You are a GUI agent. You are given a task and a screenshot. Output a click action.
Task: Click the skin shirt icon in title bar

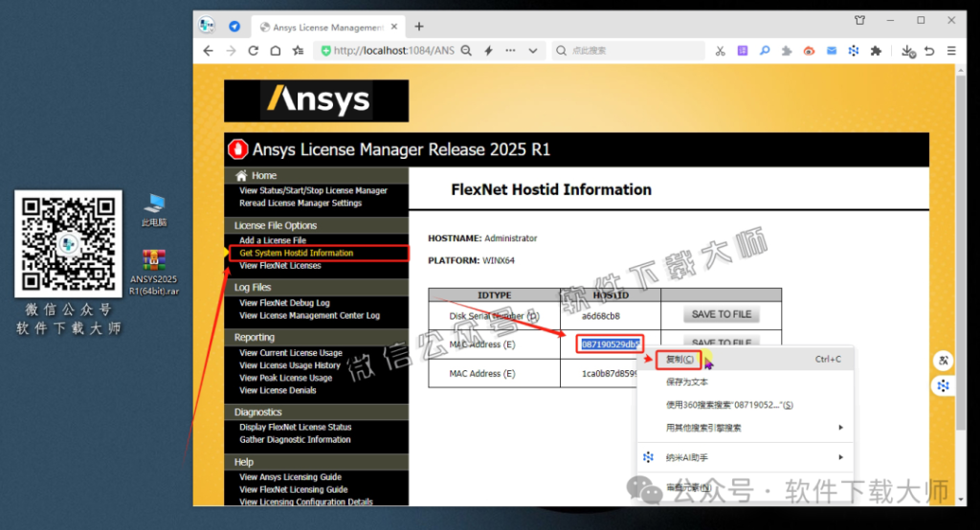click(860, 20)
